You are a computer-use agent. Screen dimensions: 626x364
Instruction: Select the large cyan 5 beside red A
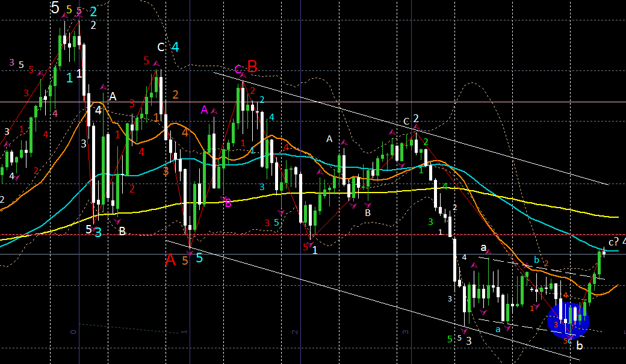click(199, 258)
